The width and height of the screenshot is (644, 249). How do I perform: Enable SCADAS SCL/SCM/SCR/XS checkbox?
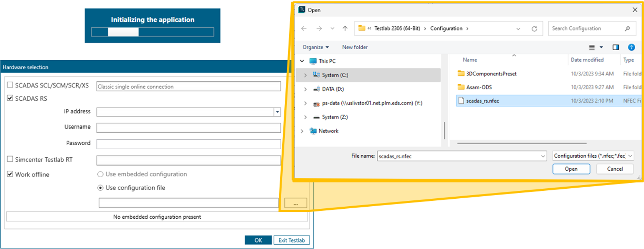click(10, 85)
